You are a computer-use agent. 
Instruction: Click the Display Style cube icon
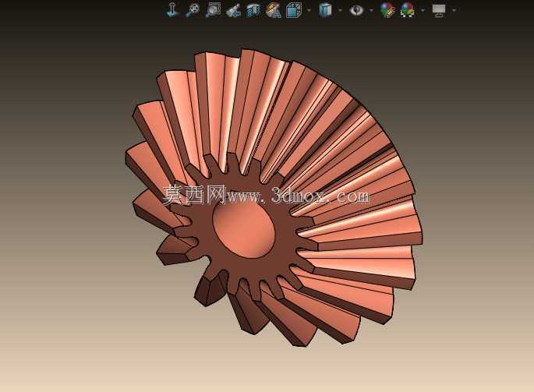tap(325, 10)
